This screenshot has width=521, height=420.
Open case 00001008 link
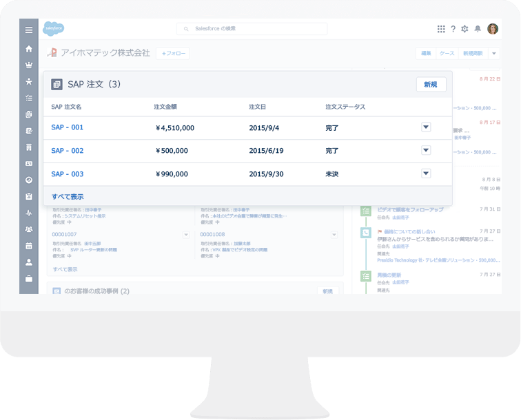[212, 234]
